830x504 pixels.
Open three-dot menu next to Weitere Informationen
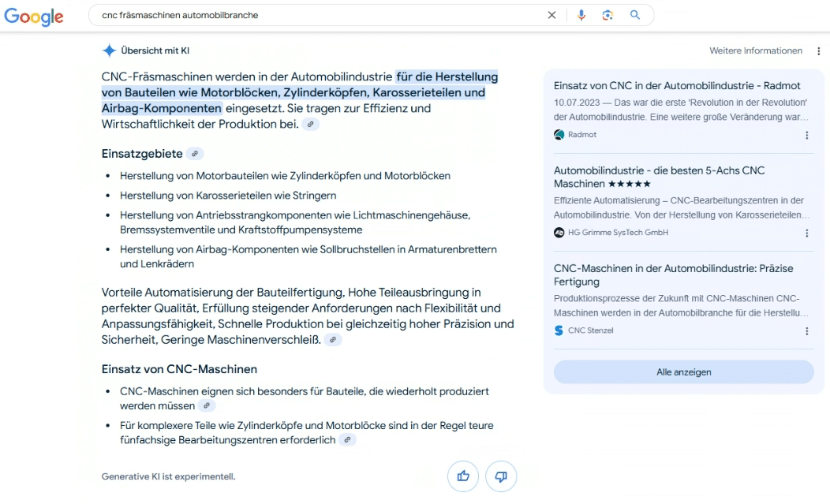(x=818, y=51)
